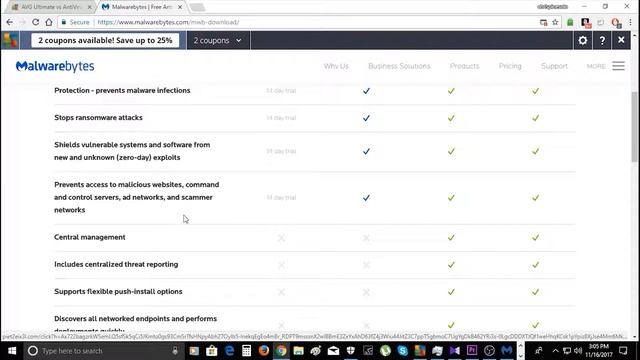Click in the Windows search box

click(x=102, y=351)
